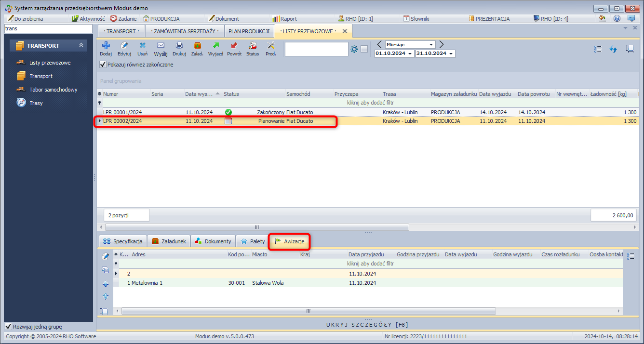Expand the 01.10.2024 start date picker
The image size is (644, 344).
[x=410, y=54]
